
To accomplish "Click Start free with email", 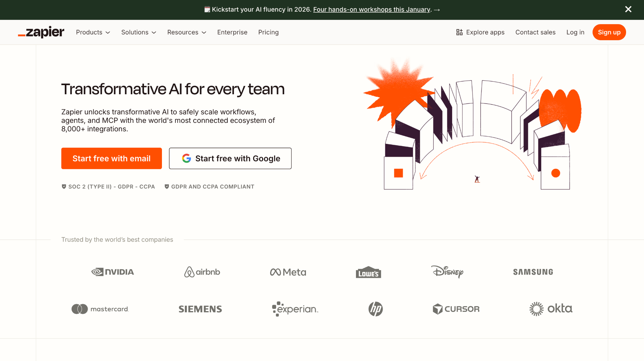I will tap(111, 158).
